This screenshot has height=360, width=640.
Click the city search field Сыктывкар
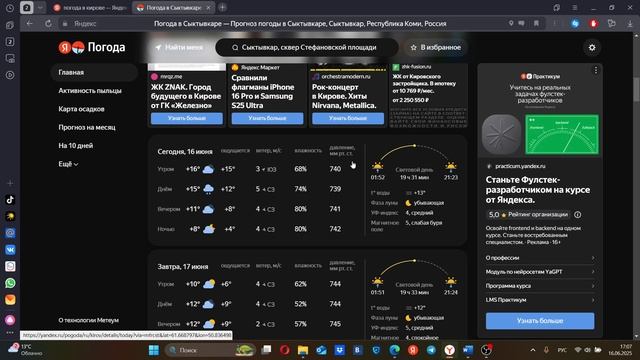307,47
